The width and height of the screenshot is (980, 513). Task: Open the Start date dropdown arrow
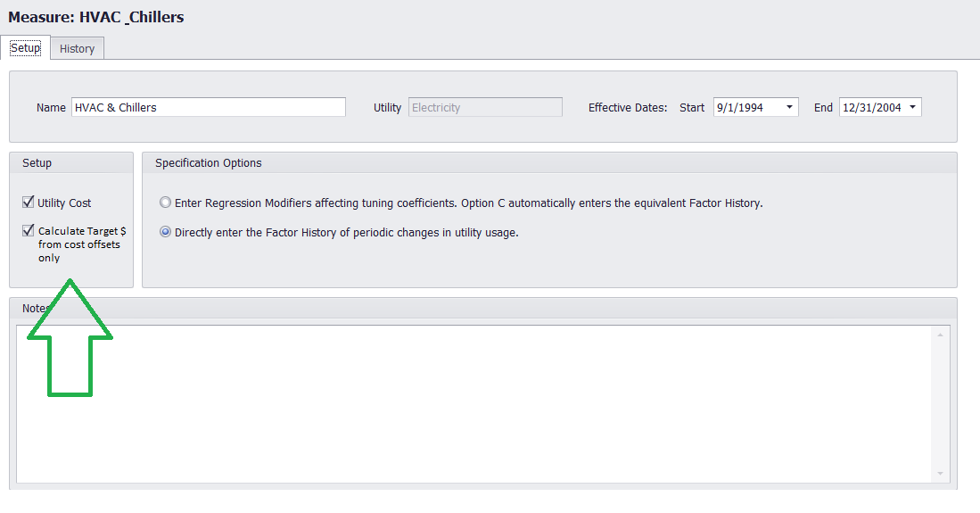789,107
